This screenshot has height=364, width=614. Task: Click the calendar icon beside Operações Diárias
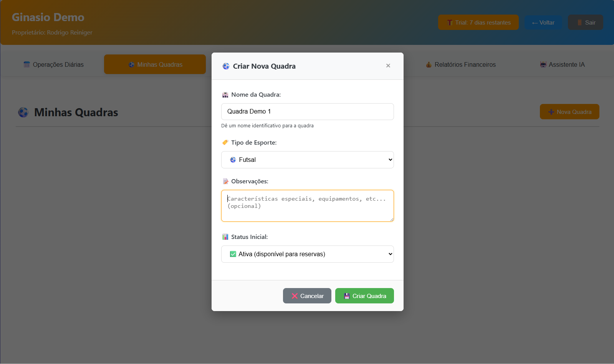pos(26,64)
